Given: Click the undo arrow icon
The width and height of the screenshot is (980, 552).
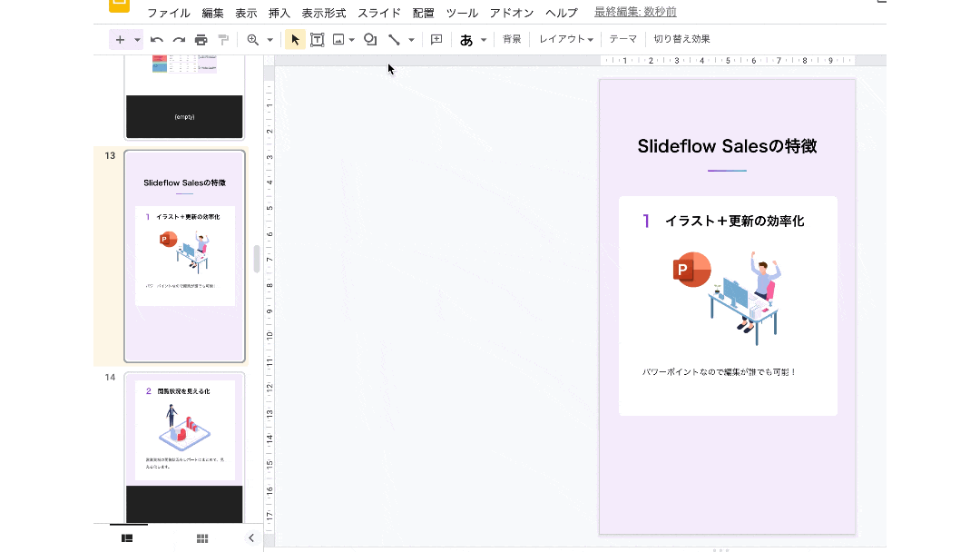Looking at the screenshot, I should (x=157, y=40).
